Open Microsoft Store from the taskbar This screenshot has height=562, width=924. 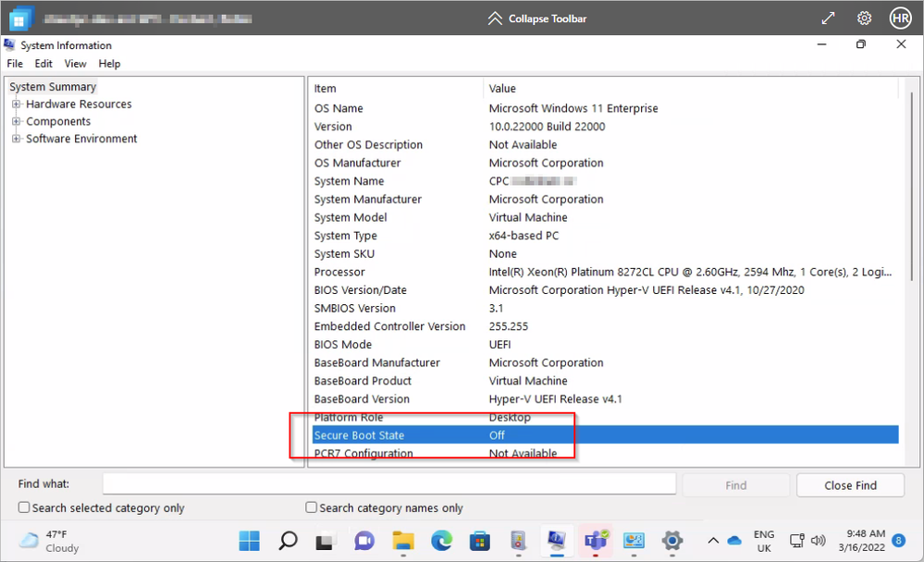tap(480, 540)
